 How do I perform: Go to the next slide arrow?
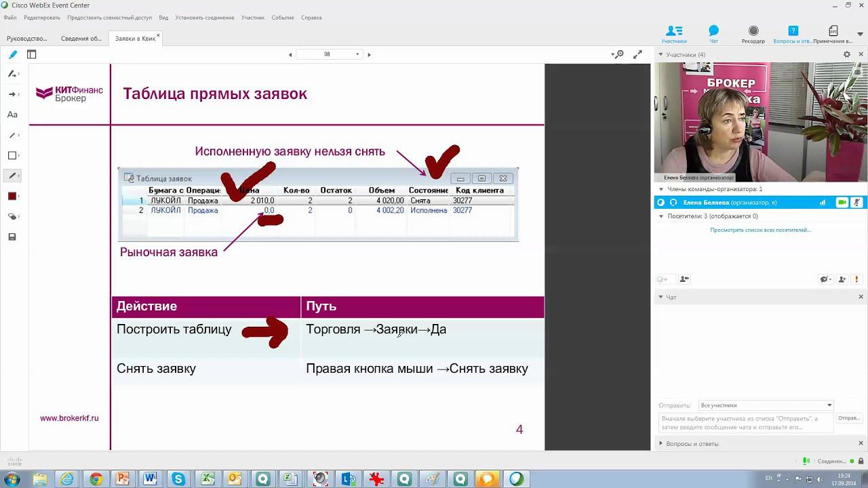[369, 54]
